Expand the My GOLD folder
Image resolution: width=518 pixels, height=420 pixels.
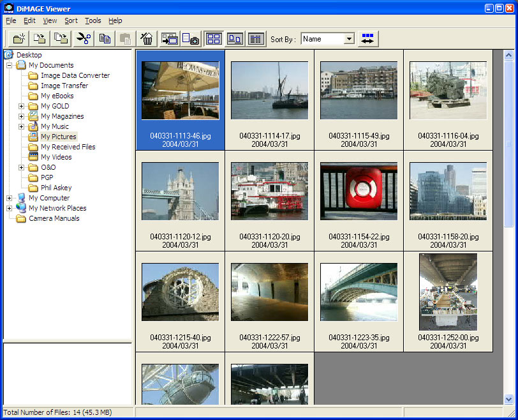(21, 106)
